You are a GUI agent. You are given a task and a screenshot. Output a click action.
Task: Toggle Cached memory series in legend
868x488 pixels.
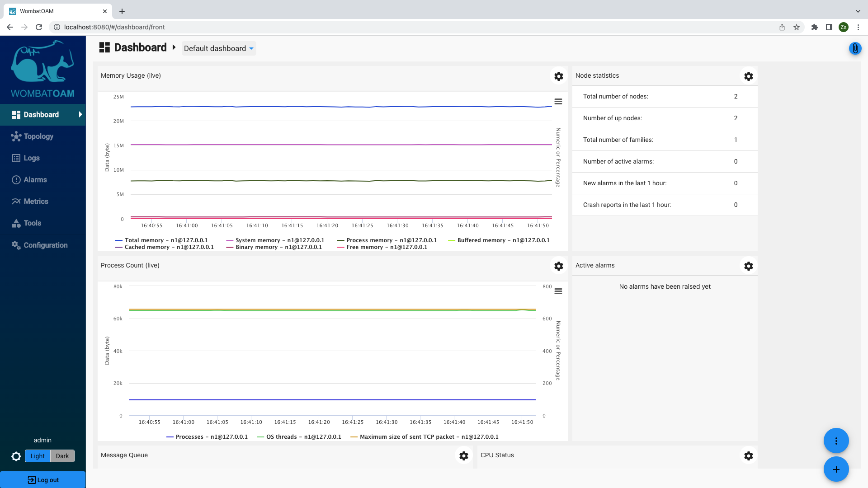[165, 247]
